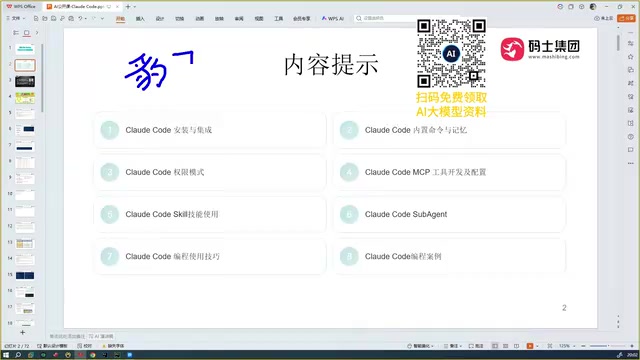The width and height of the screenshot is (640, 360).
Task: Open new document tab with plus icon
Action: 128,7
